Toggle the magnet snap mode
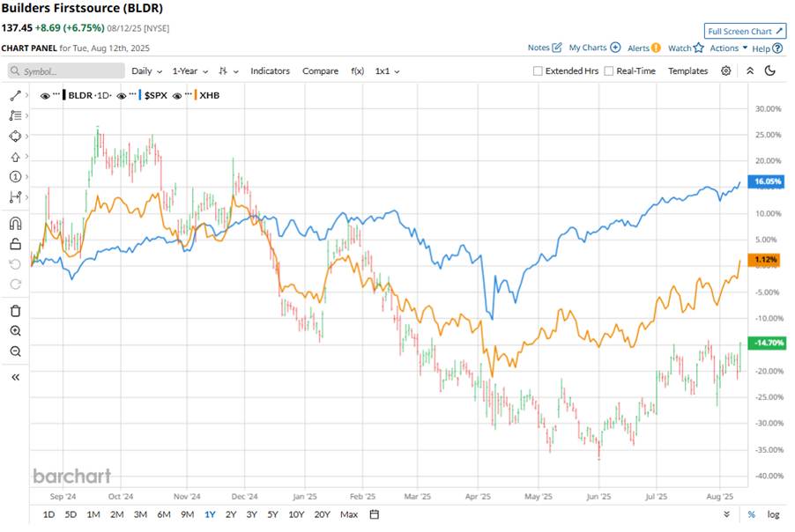The height and width of the screenshot is (532, 795). pyautogui.click(x=15, y=223)
